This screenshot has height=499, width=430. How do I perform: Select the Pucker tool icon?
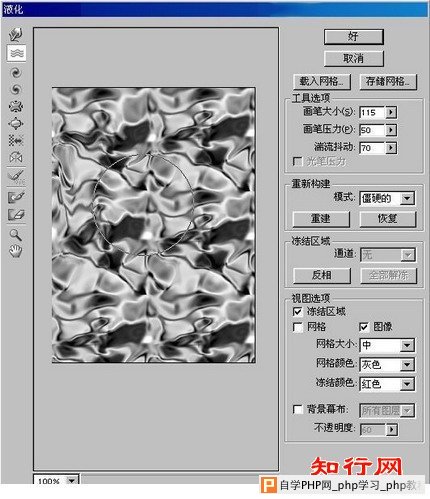click(x=16, y=106)
